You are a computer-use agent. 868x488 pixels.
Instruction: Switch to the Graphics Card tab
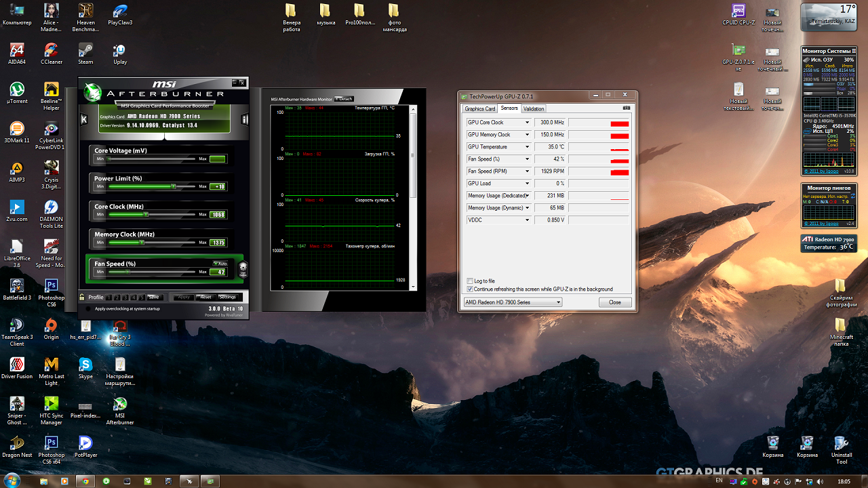click(x=480, y=108)
